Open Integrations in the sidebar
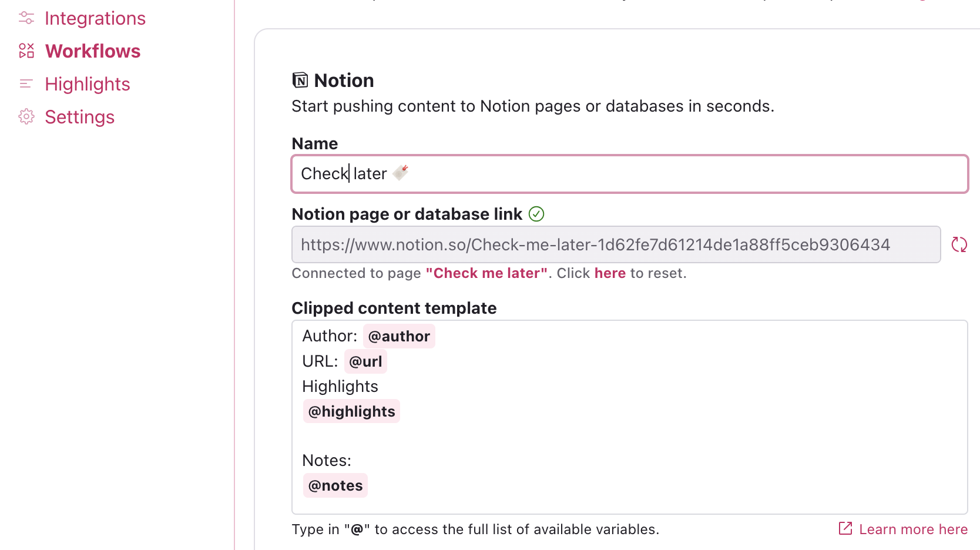Screen dimensions: 980x550 [x=95, y=18]
